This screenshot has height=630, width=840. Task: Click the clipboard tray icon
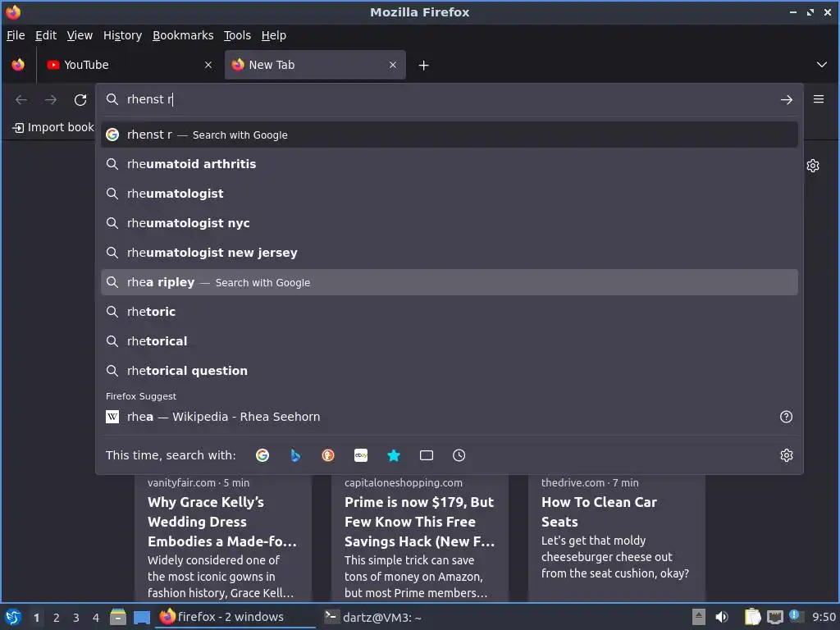point(753,617)
